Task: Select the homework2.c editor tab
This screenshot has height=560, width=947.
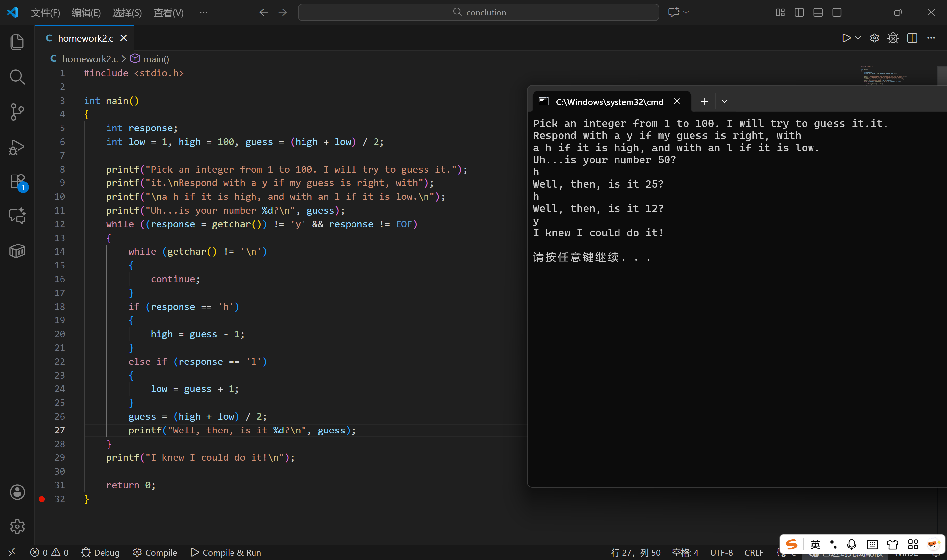Action: tap(85, 38)
